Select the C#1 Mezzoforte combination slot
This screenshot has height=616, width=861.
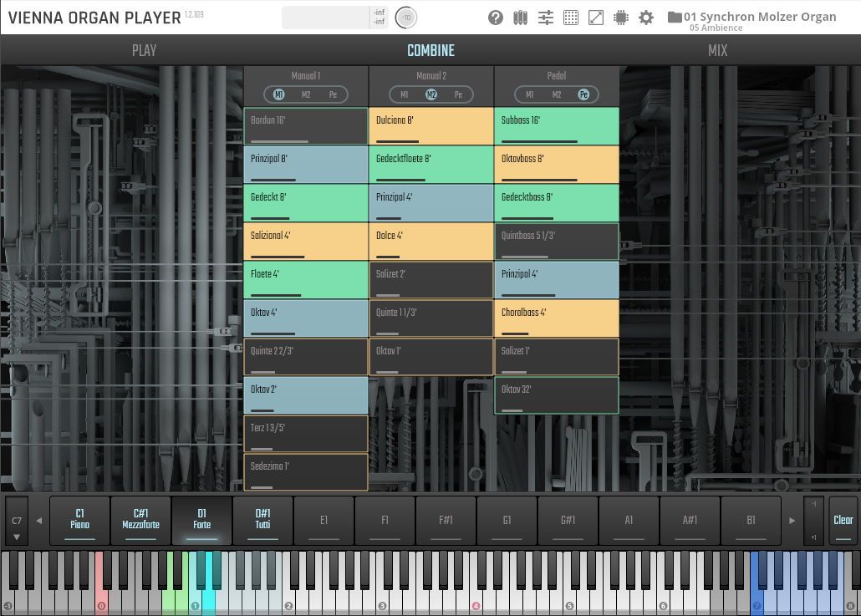[x=140, y=521]
